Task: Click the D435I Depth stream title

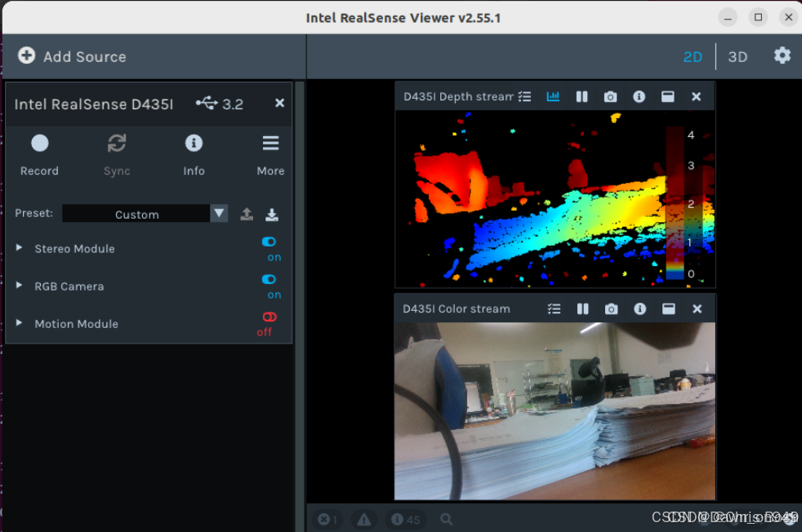Action: [x=458, y=96]
